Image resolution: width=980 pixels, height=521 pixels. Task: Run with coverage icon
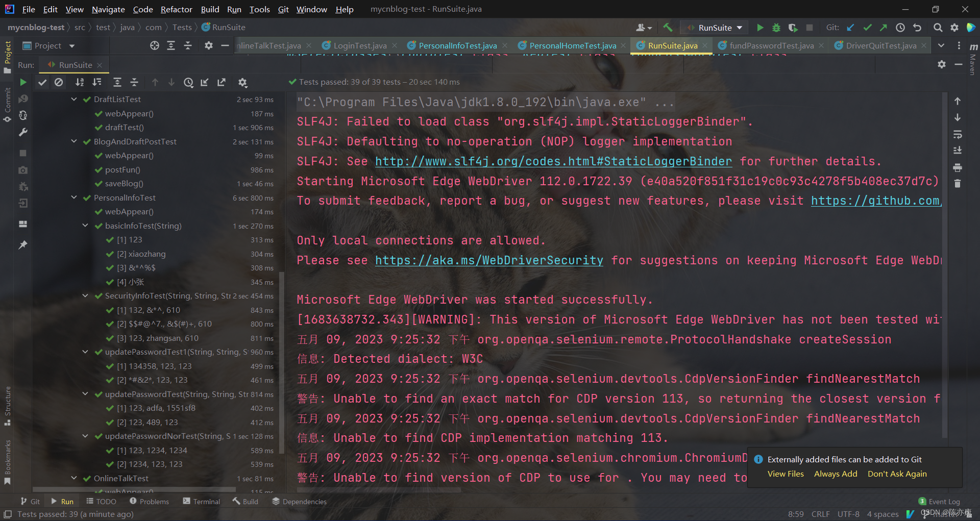tap(793, 28)
